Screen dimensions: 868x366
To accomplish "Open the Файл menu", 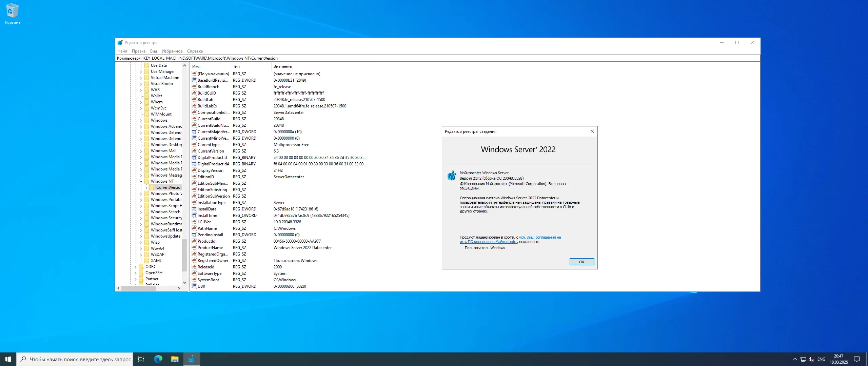I will (x=122, y=51).
